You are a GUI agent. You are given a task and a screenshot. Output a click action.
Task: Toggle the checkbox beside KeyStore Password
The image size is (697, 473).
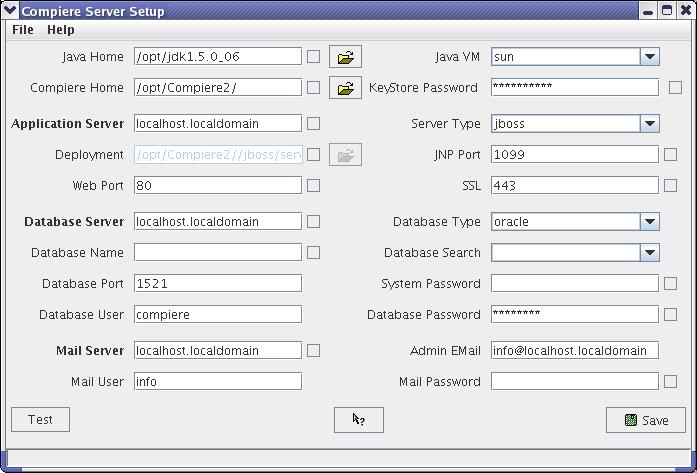tap(675, 88)
